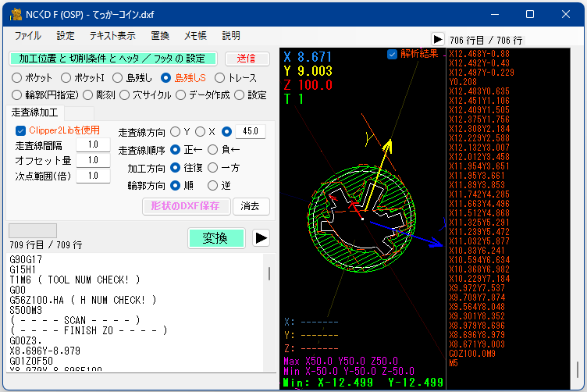Click the 変換 button
The image size is (587, 392).
click(x=216, y=238)
